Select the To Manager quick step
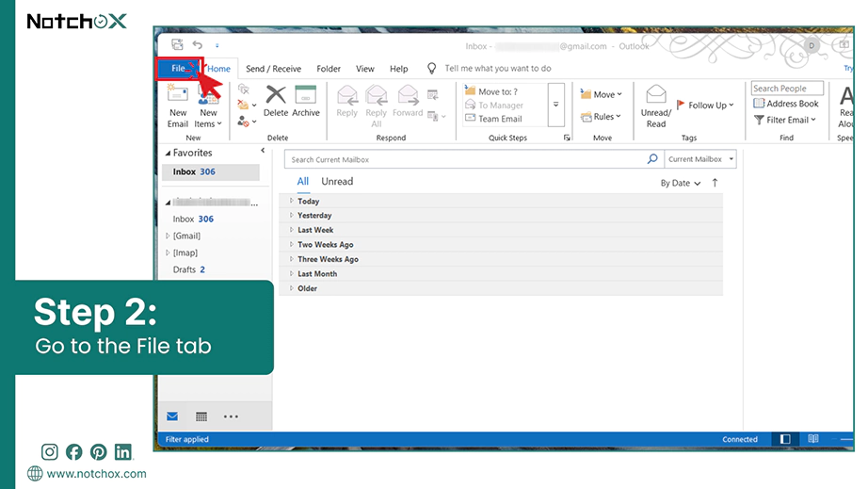The height and width of the screenshot is (489, 868). pos(494,106)
